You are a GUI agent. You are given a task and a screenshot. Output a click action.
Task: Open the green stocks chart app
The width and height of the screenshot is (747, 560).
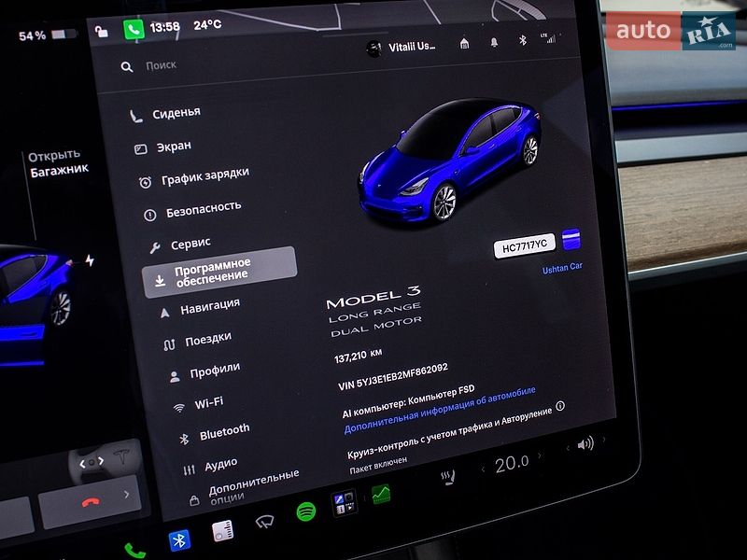381,495
